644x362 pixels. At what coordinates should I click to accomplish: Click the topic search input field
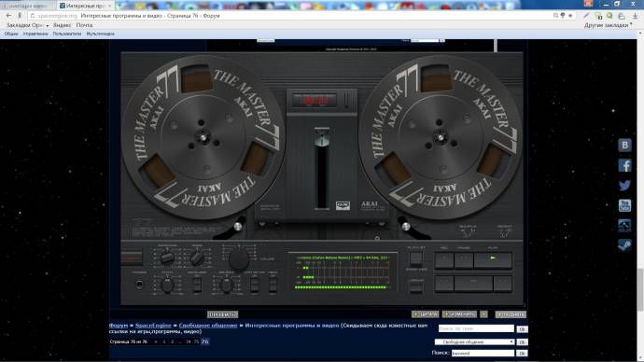(476, 328)
